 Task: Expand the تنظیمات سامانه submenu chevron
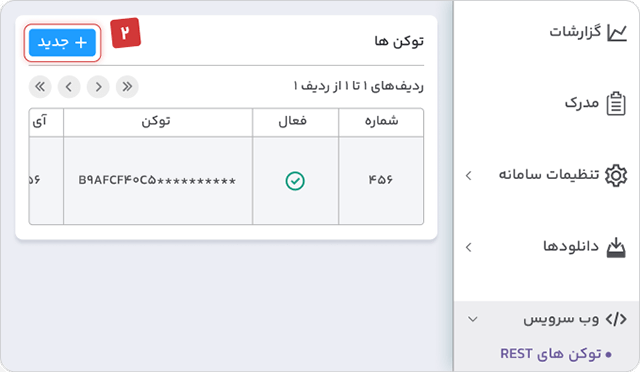[x=469, y=176]
